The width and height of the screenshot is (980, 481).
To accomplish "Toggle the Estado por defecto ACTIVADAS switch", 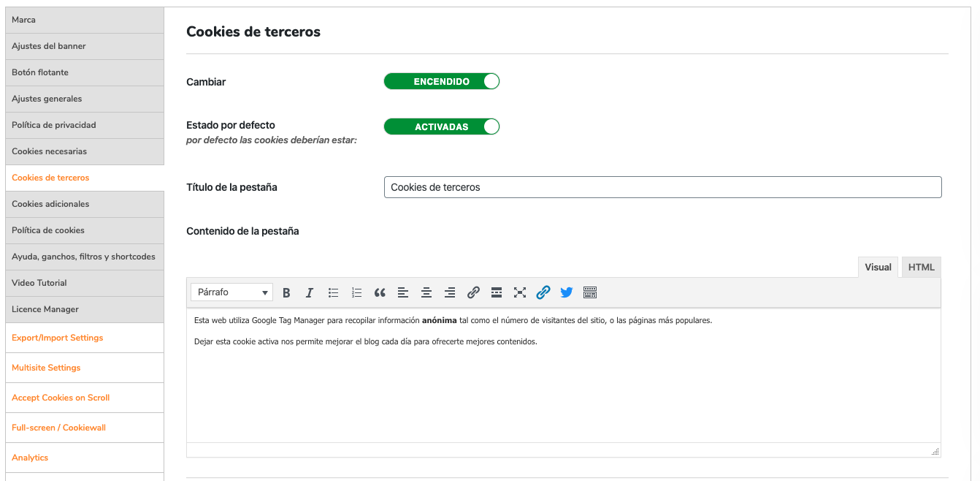I will [x=442, y=126].
